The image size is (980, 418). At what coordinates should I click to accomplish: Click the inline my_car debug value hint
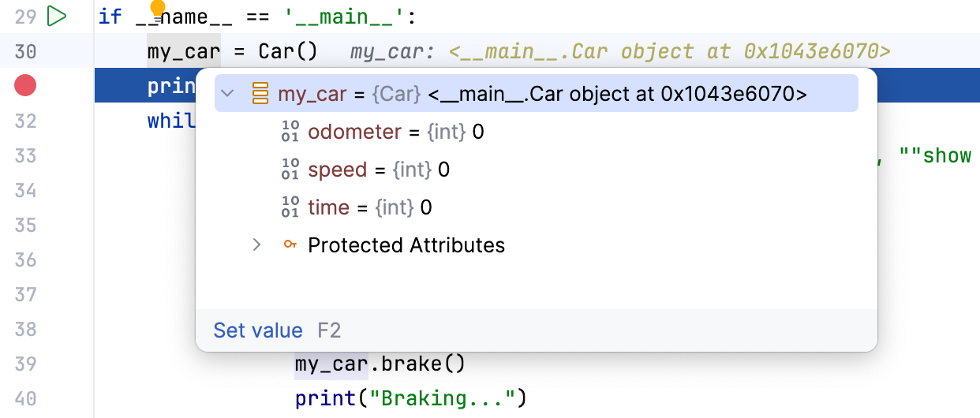619,52
